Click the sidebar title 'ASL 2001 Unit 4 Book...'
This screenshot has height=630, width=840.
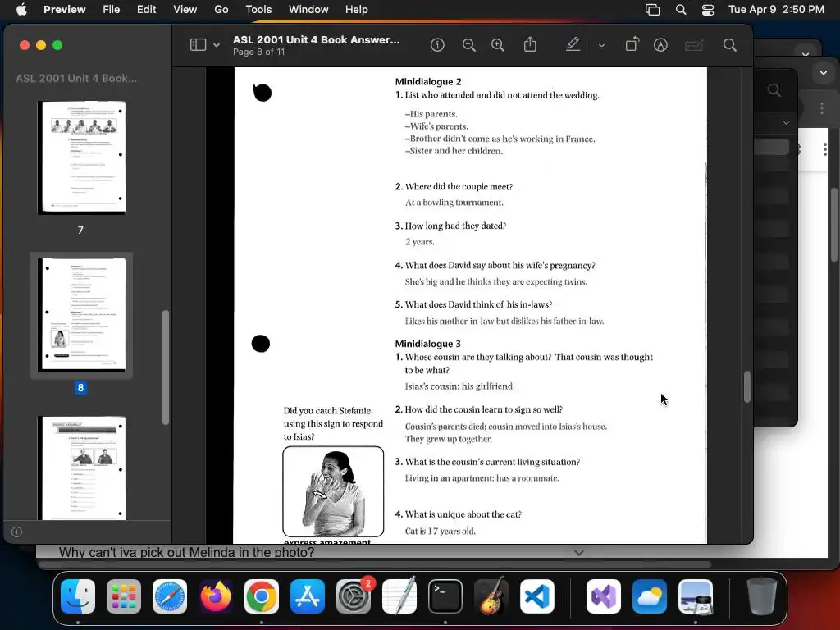coord(76,78)
